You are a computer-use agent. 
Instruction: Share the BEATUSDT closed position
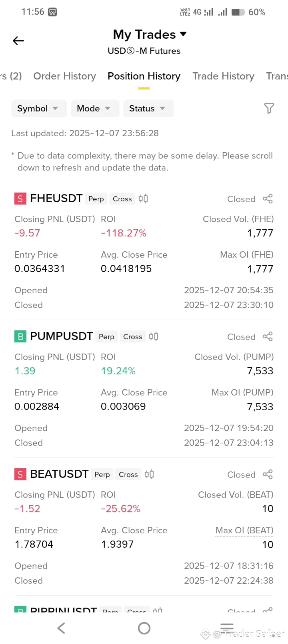tap(268, 474)
